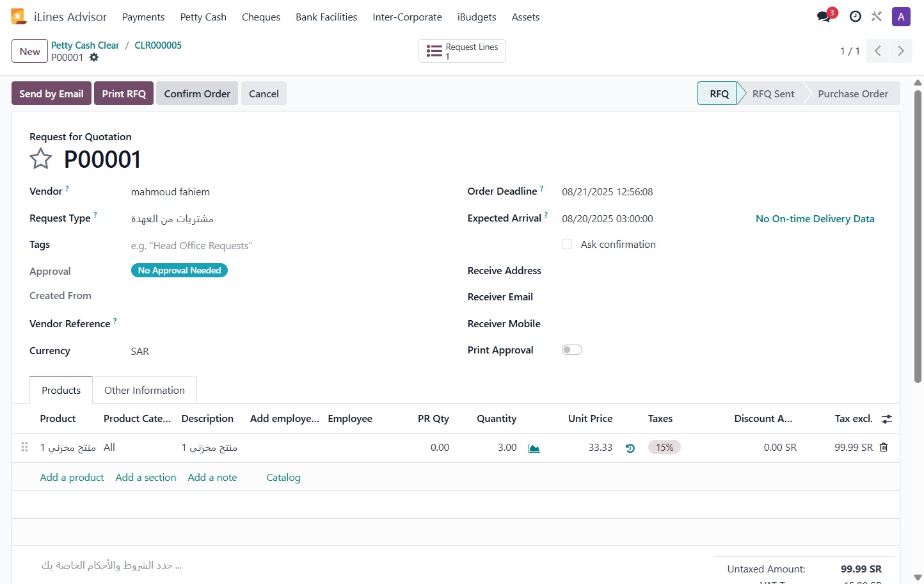Delete the product line with the trash icon
924x584 pixels.
tap(884, 447)
